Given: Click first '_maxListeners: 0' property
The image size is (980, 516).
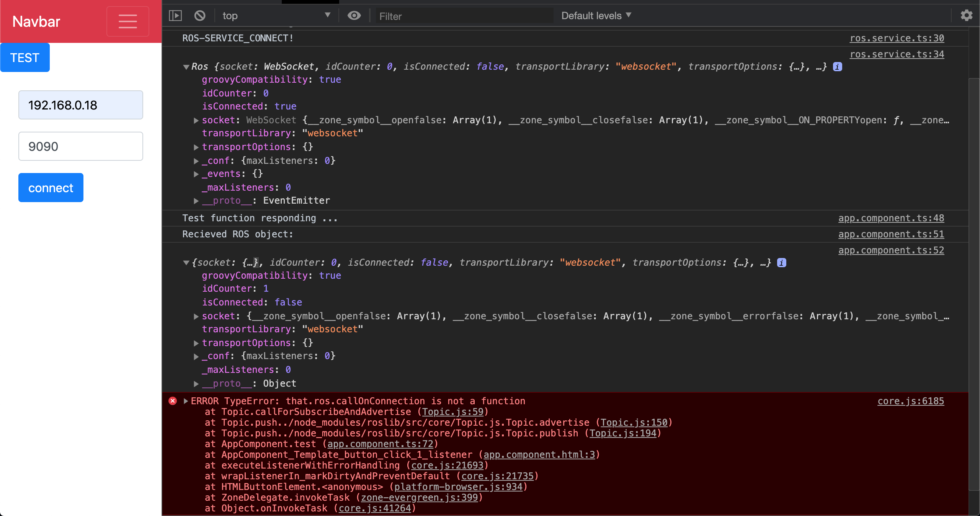Looking at the screenshot, I should [x=246, y=187].
